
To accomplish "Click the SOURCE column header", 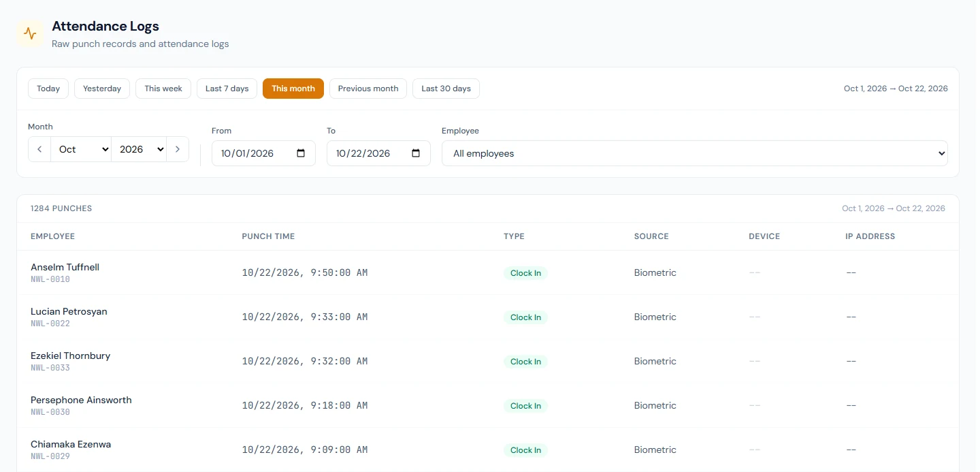I will tap(651, 236).
